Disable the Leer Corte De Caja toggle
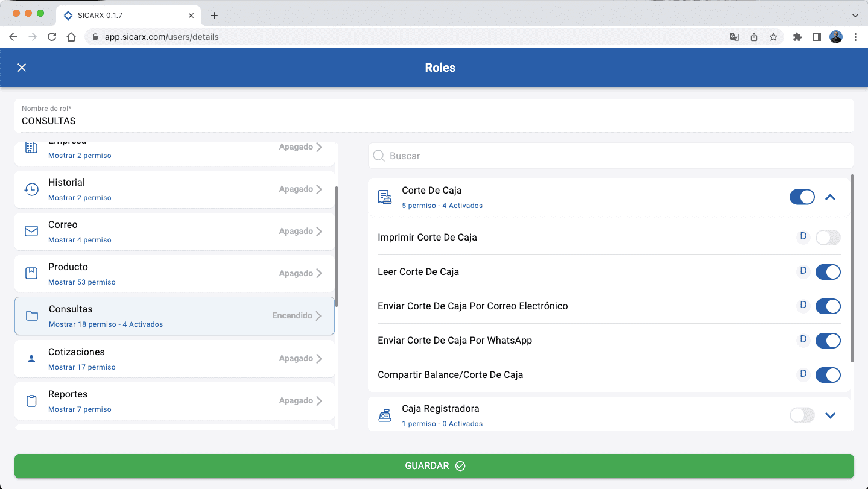 click(x=828, y=272)
